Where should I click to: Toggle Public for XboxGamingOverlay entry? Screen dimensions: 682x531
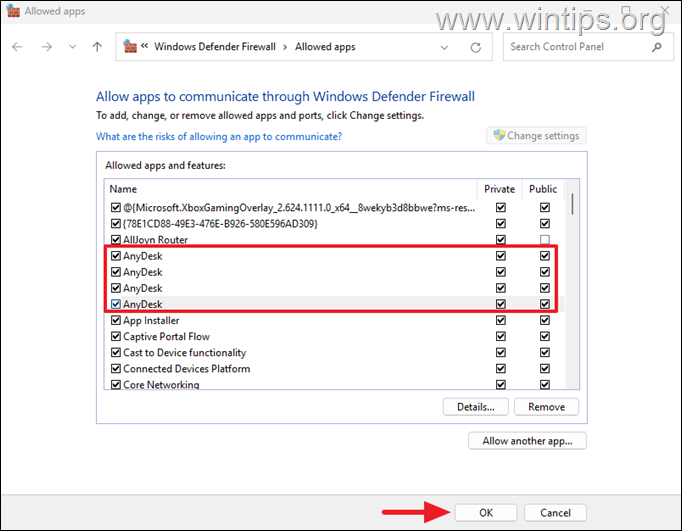click(x=545, y=207)
